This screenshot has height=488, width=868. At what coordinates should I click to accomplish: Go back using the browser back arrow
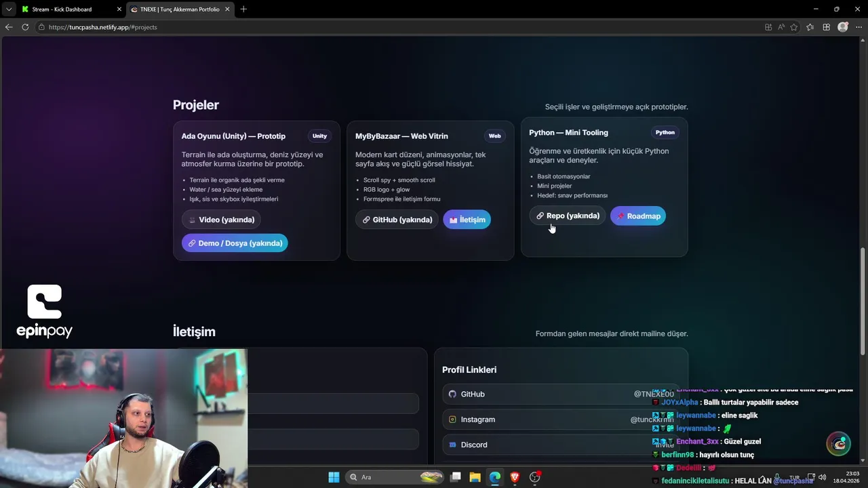9,27
